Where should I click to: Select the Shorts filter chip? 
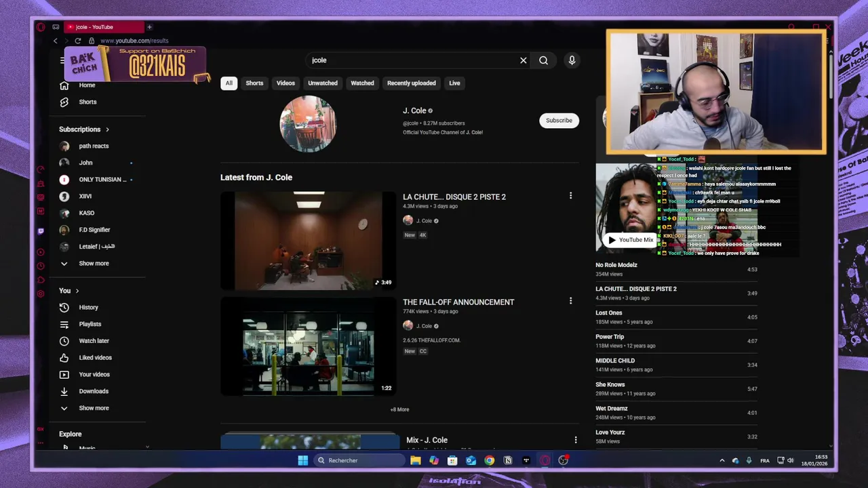click(x=254, y=83)
